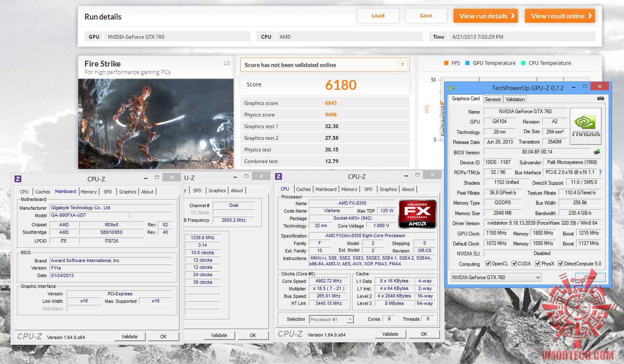Open About tab in the Mainboard CPU-Z window
This screenshot has height=364, width=624.
click(x=147, y=192)
